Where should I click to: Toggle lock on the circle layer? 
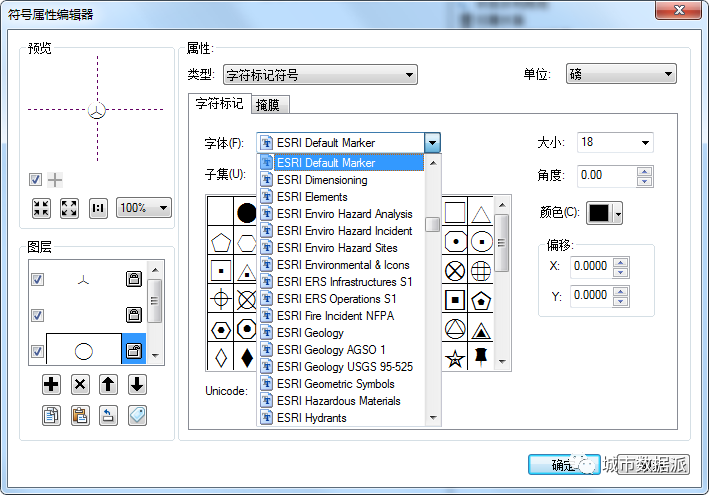[134, 350]
